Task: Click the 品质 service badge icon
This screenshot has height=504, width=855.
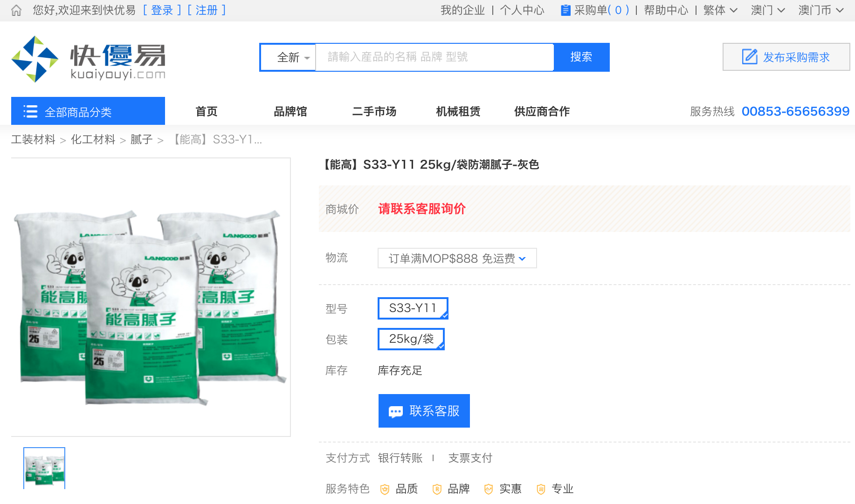Action: pyautogui.click(x=384, y=489)
